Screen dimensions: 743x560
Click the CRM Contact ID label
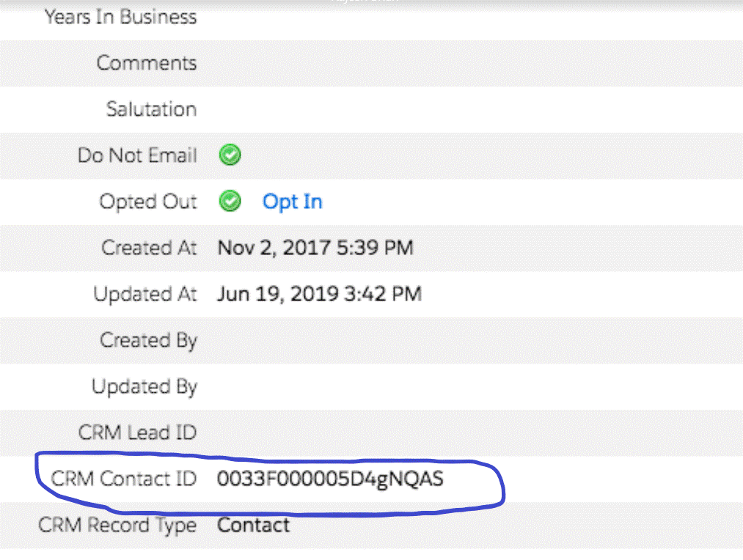pos(124,479)
